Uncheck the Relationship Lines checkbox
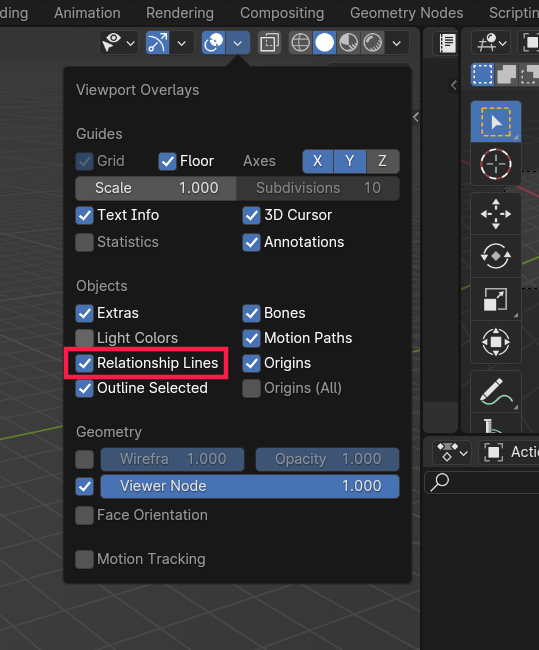 85,364
